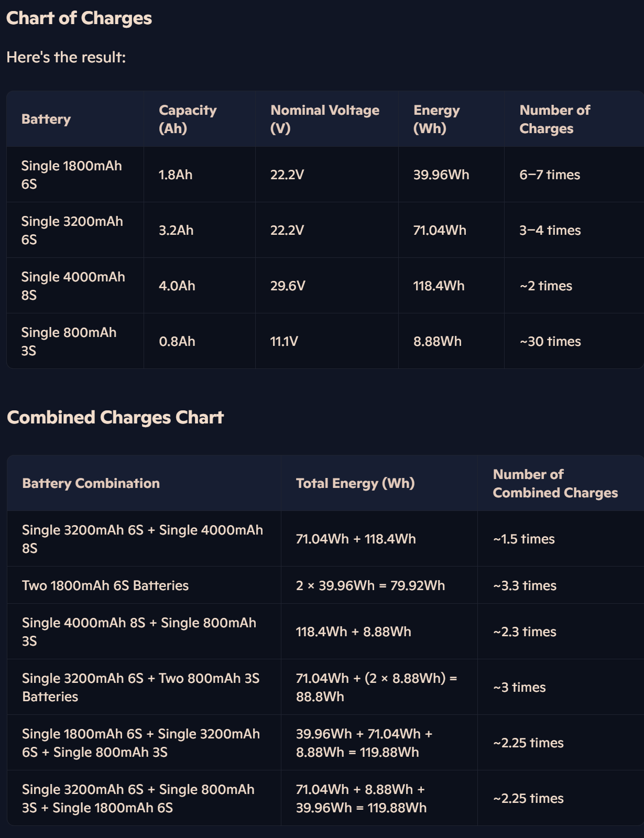Click the "2 × 39.96Wh = 79.92Wh" cell
The image size is (644, 838).
click(x=370, y=585)
